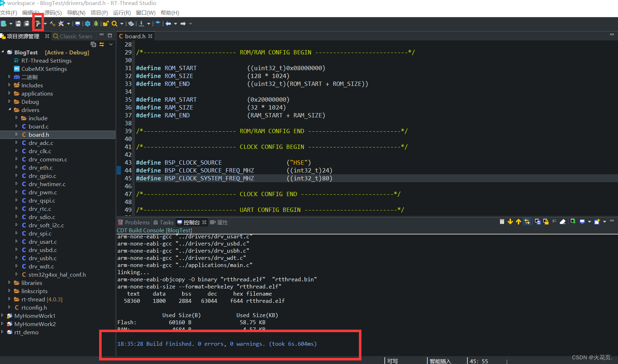Open the 帮助(H) menu

coord(170,13)
